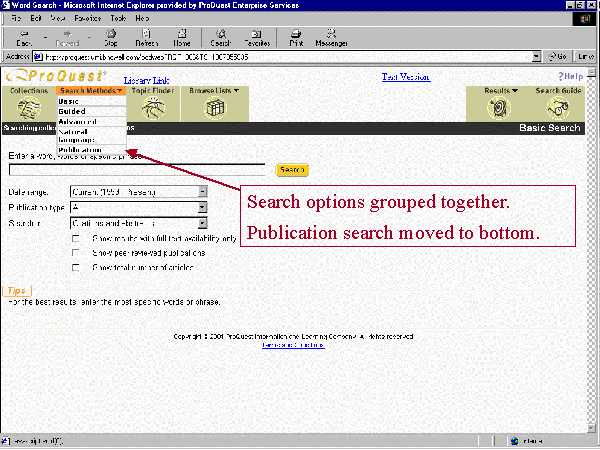The image size is (600, 450).
Task: Expand the Browse Lists menu arrow
Action: pyautogui.click(x=236, y=91)
